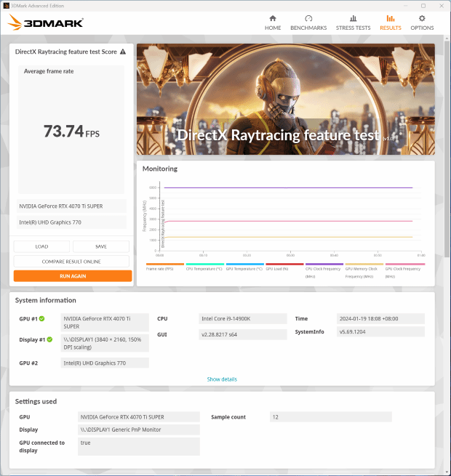Click the Intel Core i9-14900K CPU value

tap(243, 318)
